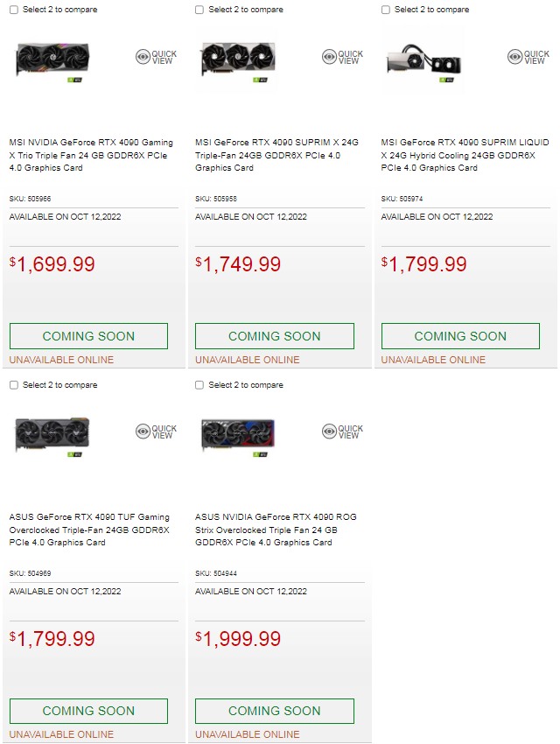Open ASUS RTX 4090 TUF Gaming title link

click(89, 530)
